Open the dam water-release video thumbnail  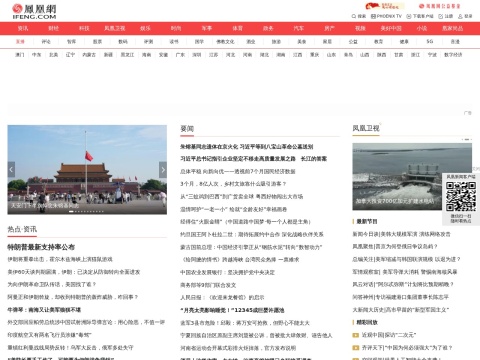pyautogui.click(x=412, y=177)
